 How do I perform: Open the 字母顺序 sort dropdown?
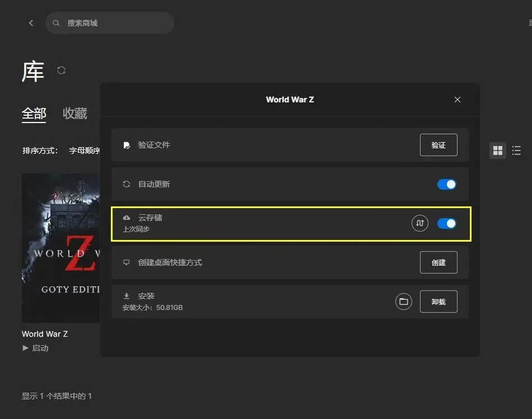tap(84, 150)
